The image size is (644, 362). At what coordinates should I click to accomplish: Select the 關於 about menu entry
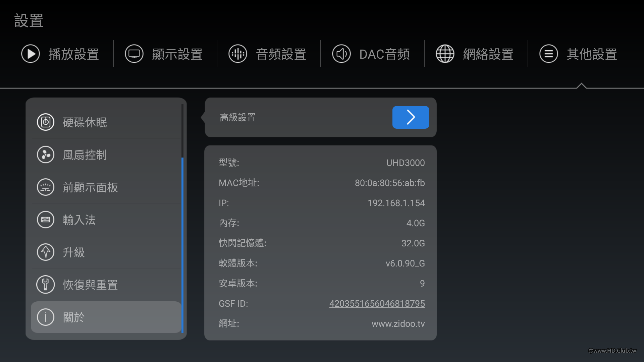coord(106,317)
